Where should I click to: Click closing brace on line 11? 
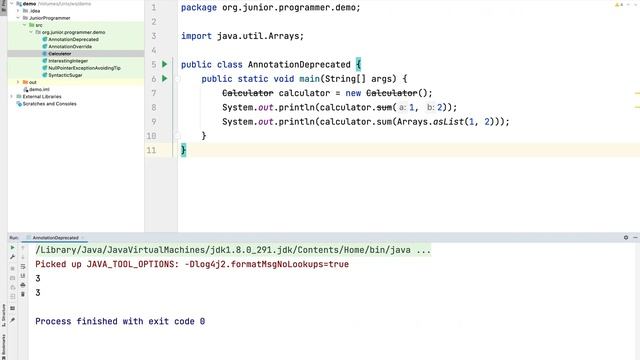(183, 150)
